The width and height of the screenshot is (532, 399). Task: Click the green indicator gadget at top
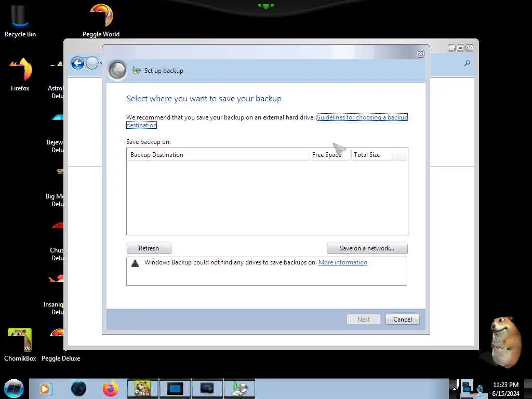tap(265, 6)
